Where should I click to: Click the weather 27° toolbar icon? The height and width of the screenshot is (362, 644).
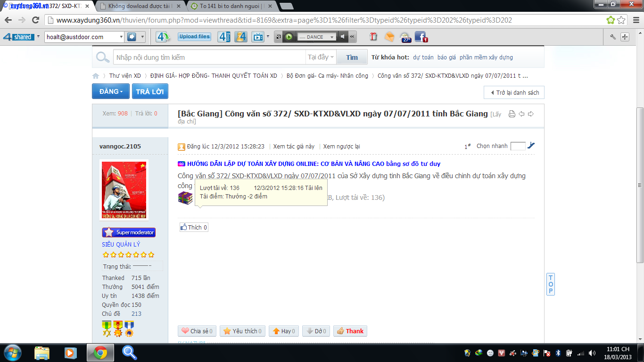coord(405,37)
